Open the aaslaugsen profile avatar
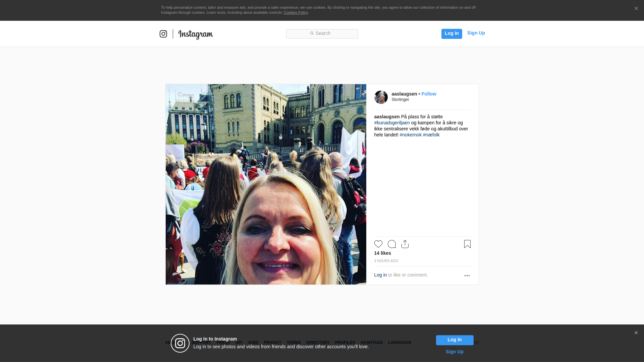This screenshot has width=644, height=362. (x=381, y=97)
